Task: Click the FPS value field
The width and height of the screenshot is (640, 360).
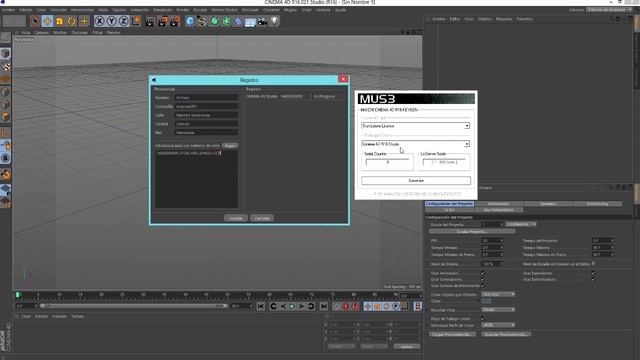Action: click(x=492, y=241)
